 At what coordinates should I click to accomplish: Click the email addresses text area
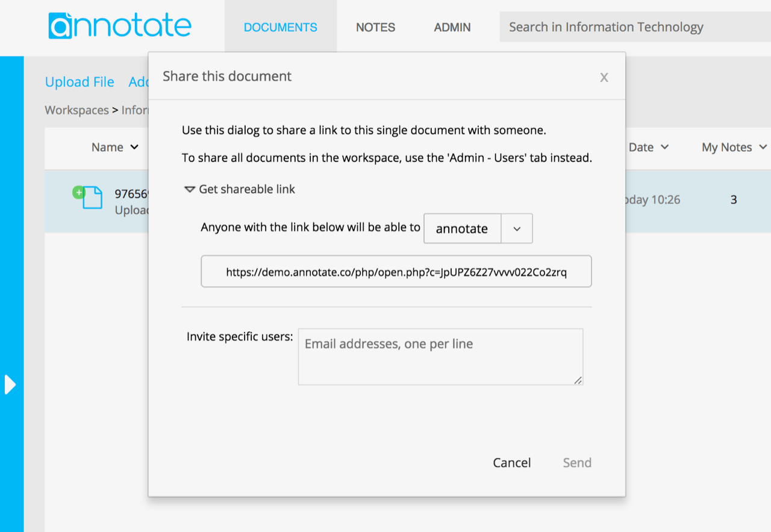coord(440,357)
